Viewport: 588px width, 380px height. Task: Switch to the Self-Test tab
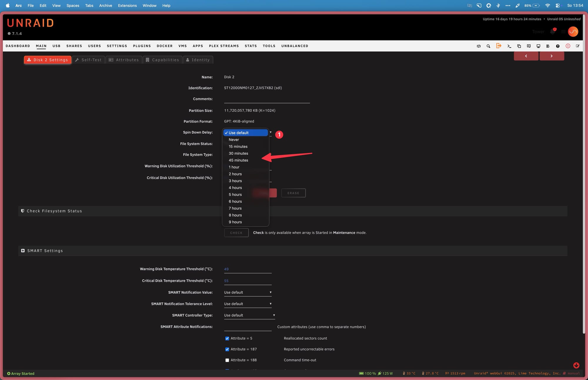pyautogui.click(x=88, y=60)
